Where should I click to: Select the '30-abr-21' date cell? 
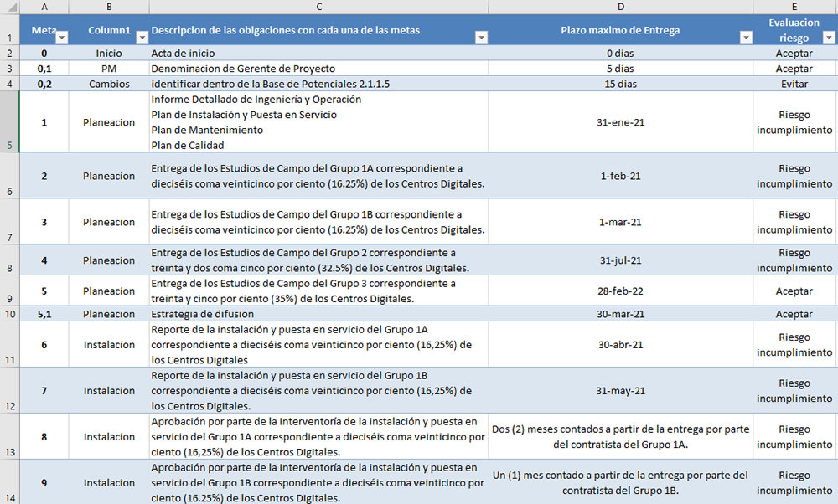click(x=620, y=344)
